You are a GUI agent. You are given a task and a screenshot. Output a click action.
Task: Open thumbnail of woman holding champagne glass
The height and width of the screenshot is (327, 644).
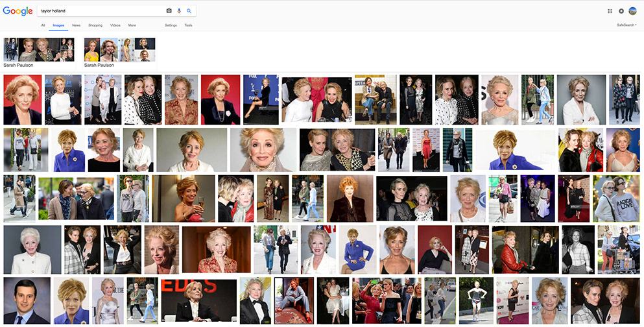(x=184, y=199)
